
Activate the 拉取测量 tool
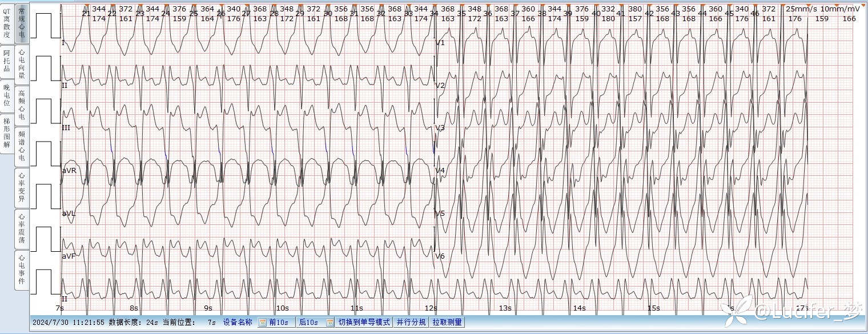(447, 323)
